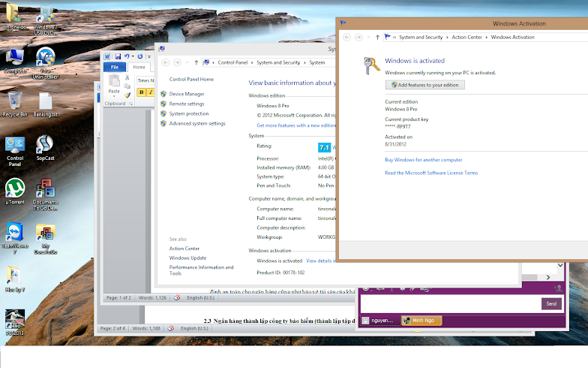Image resolution: width=588 pixels, height=368 pixels.
Task: Open Control Panel Home link
Action: [x=191, y=80]
